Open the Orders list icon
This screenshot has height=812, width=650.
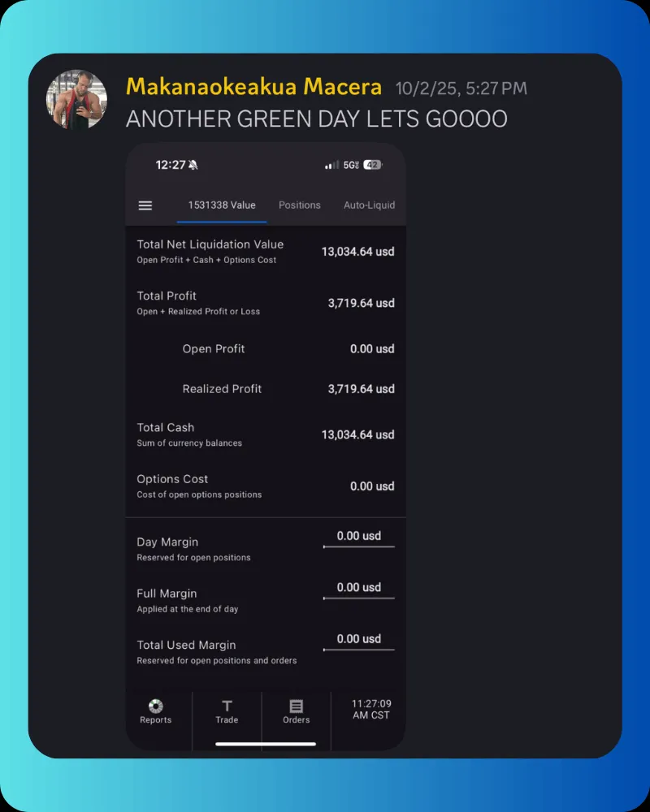(296, 706)
